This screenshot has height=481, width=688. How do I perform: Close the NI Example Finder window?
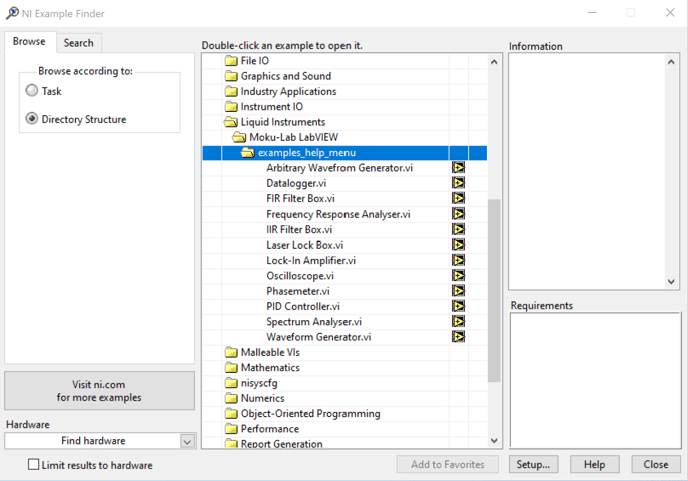pos(670,13)
